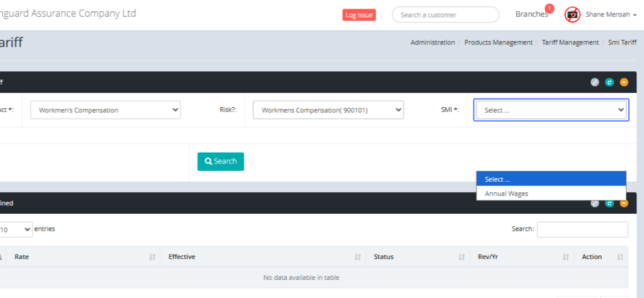Refresh the top tariff panel
Image resolution: width=644 pixels, height=298 pixels.
pyautogui.click(x=609, y=82)
